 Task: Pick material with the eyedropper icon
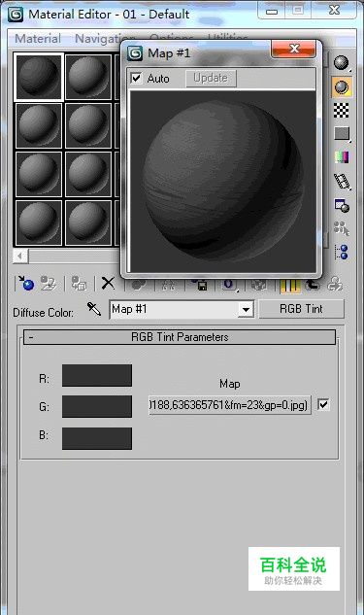94,309
